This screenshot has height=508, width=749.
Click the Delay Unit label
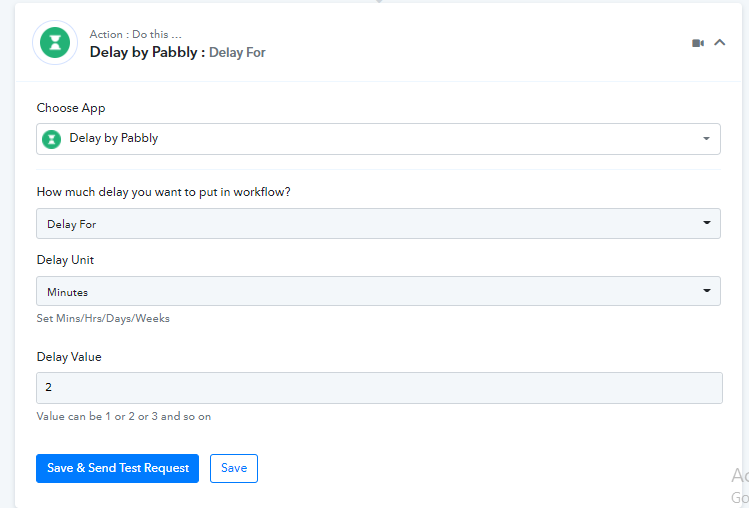tap(65, 260)
